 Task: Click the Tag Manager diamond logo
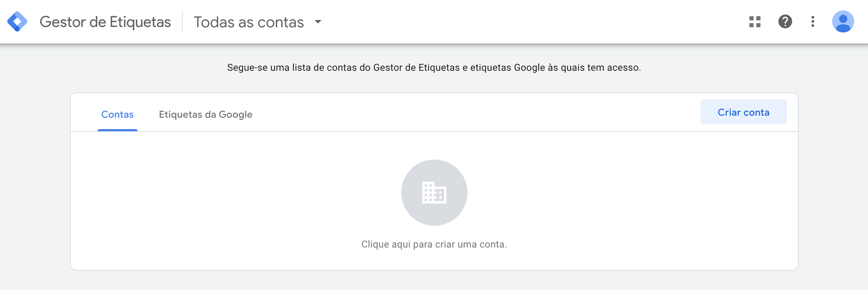tap(17, 22)
